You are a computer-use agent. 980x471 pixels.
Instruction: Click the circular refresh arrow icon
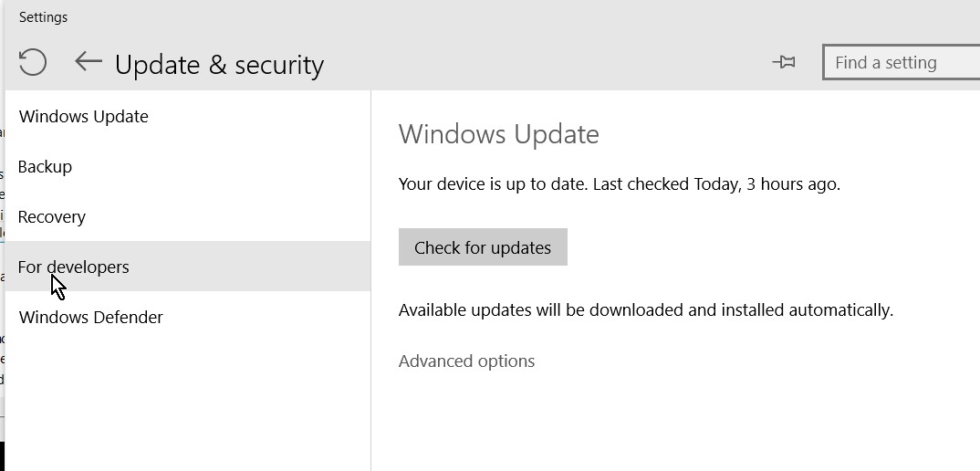click(33, 62)
